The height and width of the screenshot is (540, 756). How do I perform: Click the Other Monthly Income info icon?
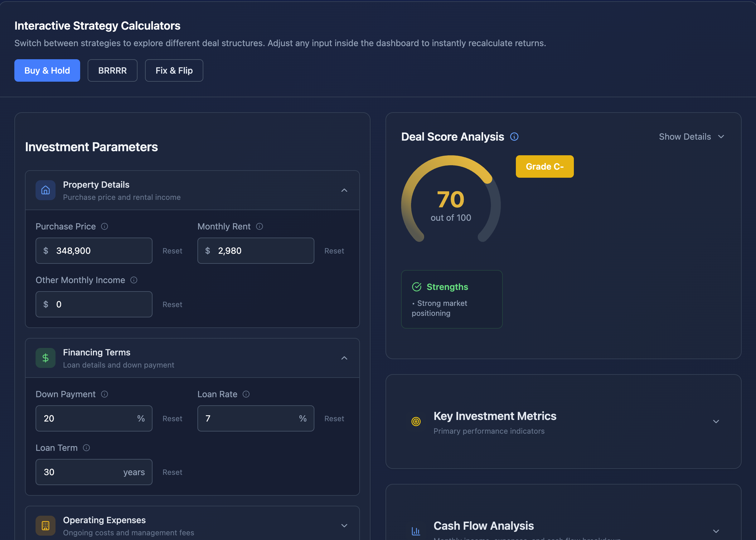(x=134, y=280)
